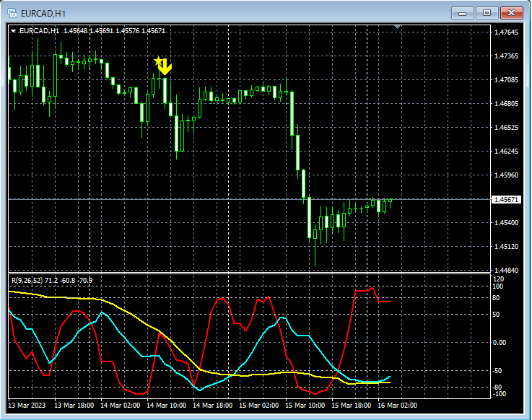The height and width of the screenshot is (420, 532).
Task: Minimize the EURCAD,H1 chart window
Action: [x=463, y=12]
